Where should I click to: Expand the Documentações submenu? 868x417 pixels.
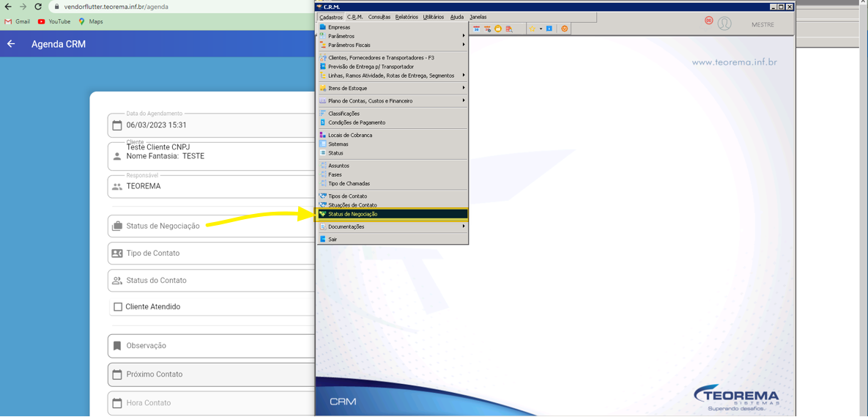tap(392, 226)
